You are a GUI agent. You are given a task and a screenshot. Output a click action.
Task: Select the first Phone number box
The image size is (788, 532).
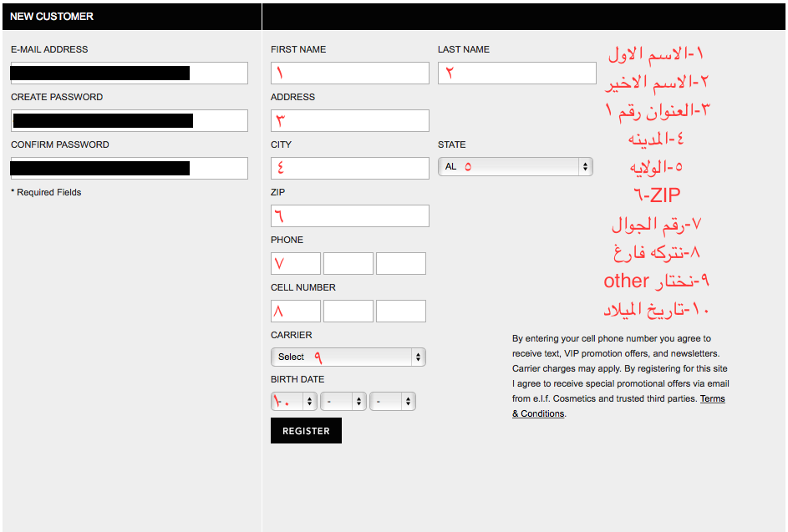click(296, 263)
